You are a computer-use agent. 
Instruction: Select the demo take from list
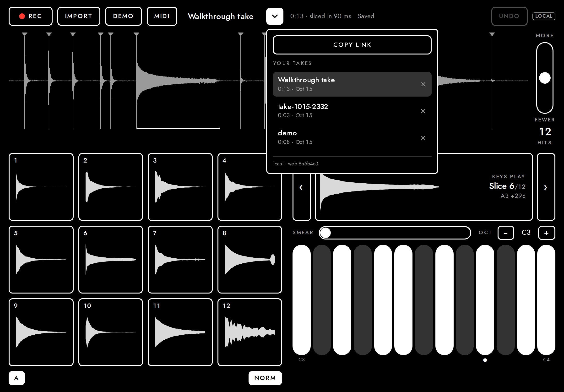click(x=352, y=137)
